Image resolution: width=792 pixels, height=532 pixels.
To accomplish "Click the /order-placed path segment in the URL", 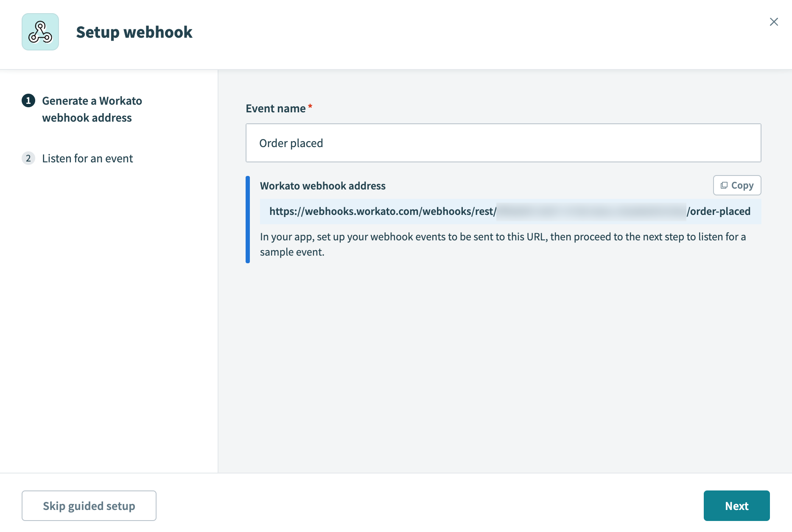I will pyautogui.click(x=719, y=211).
